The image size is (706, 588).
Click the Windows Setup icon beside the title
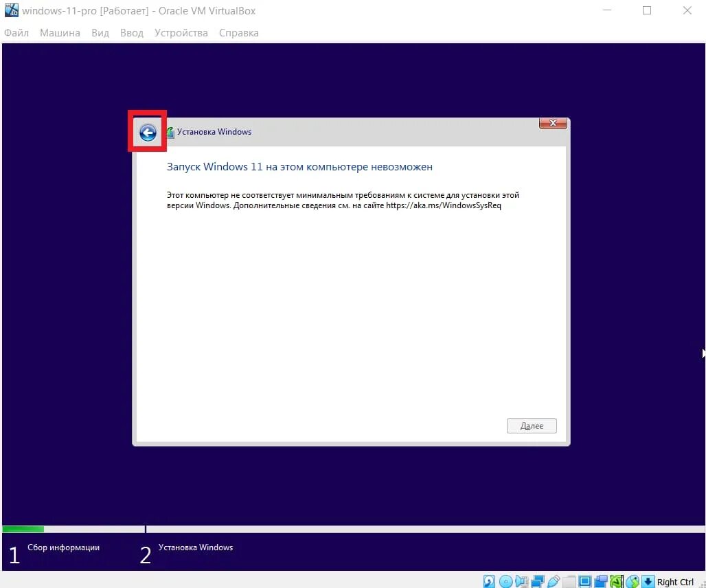coord(170,132)
